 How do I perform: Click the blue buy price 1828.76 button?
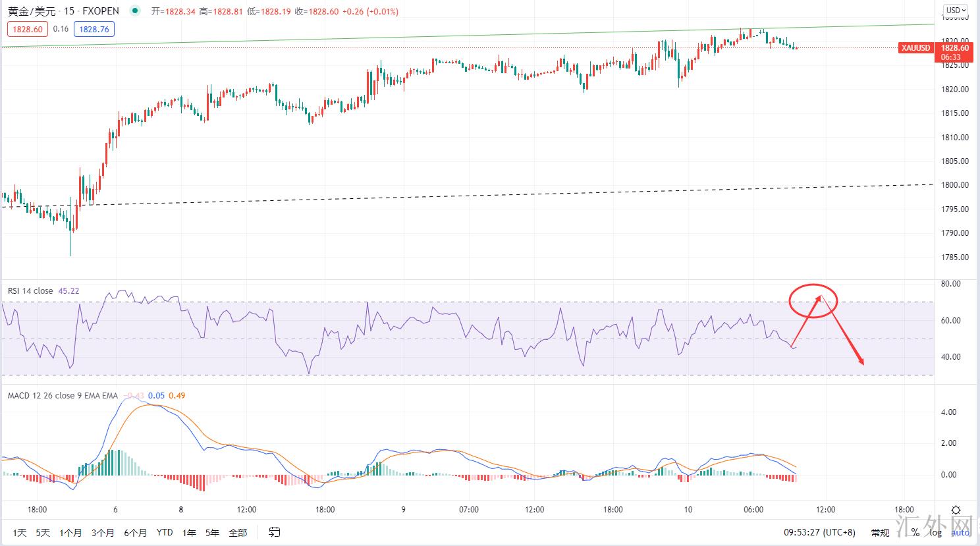click(94, 29)
